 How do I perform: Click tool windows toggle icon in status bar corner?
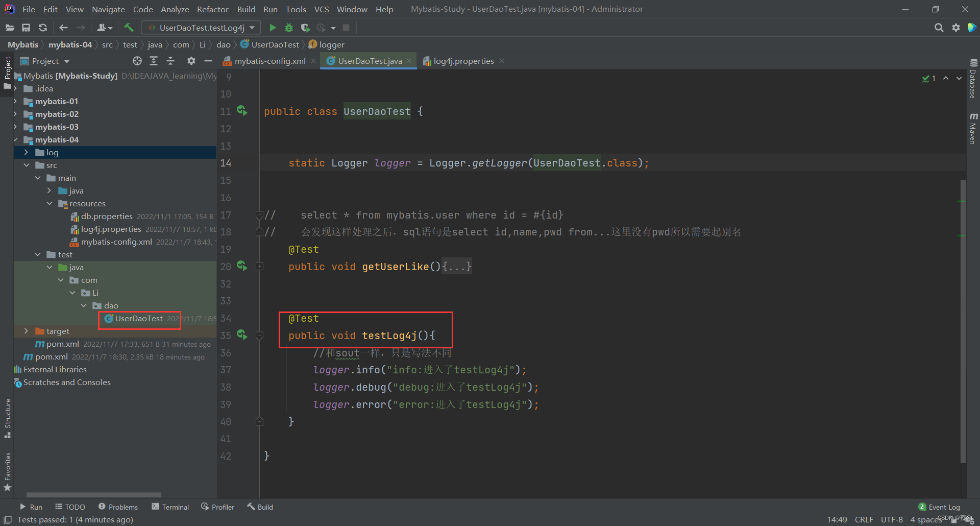pyautogui.click(x=8, y=519)
